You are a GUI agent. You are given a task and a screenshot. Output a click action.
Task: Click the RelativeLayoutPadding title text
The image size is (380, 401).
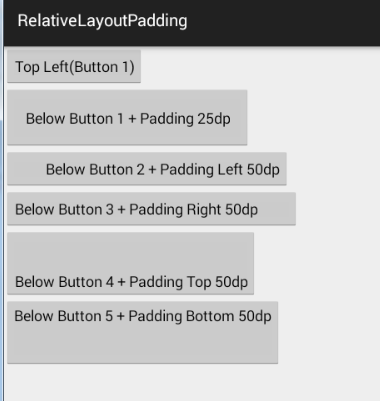(x=102, y=21)
